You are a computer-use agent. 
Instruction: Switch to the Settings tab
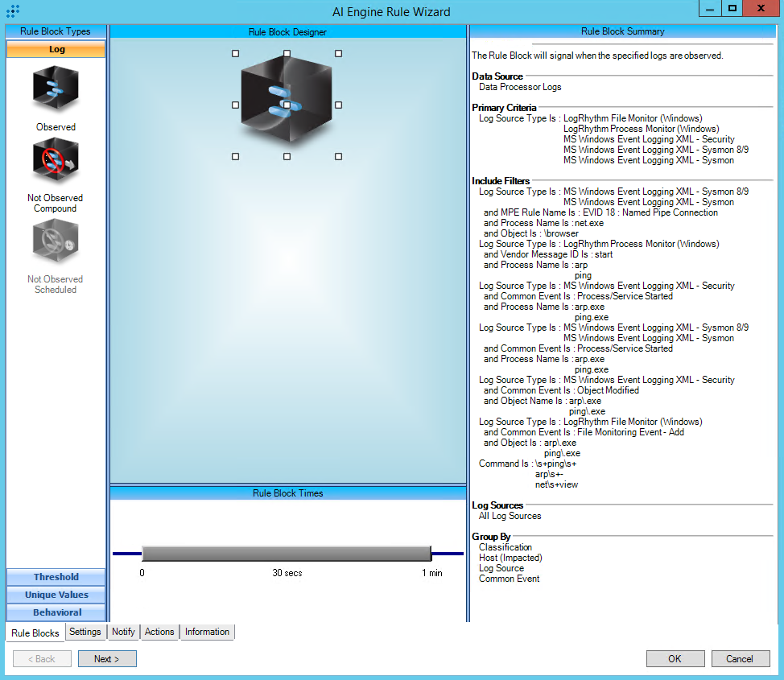pyautogui.click(x=85, y=632)
